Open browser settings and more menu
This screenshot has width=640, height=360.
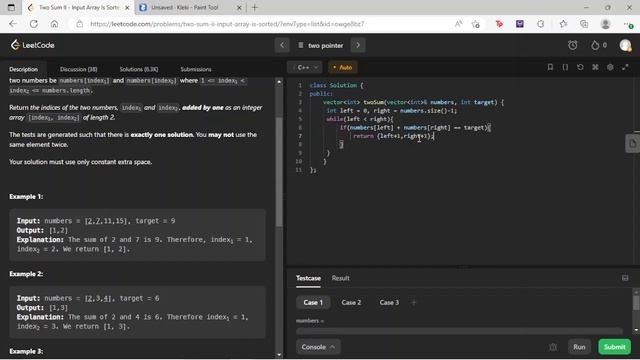628,24
